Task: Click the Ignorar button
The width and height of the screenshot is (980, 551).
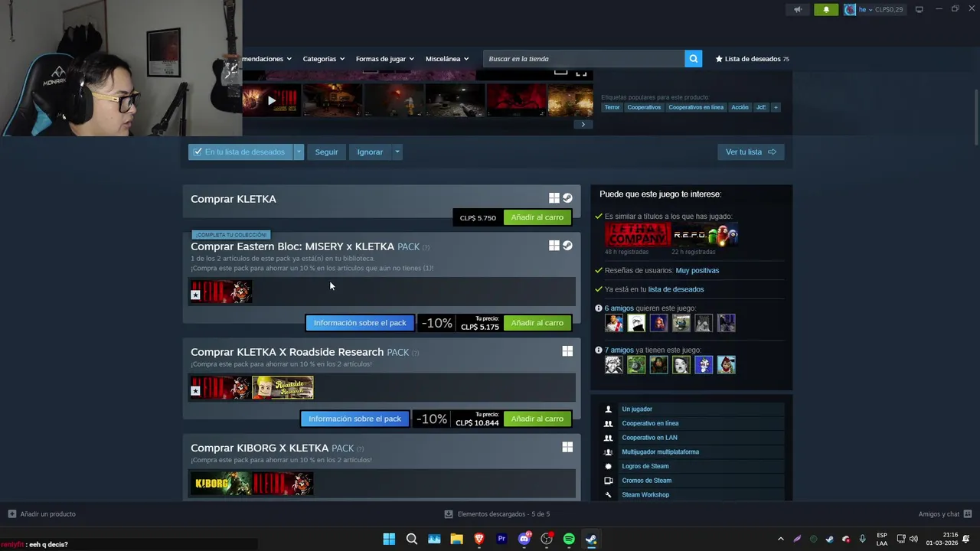Action: [x=370, y=152]
